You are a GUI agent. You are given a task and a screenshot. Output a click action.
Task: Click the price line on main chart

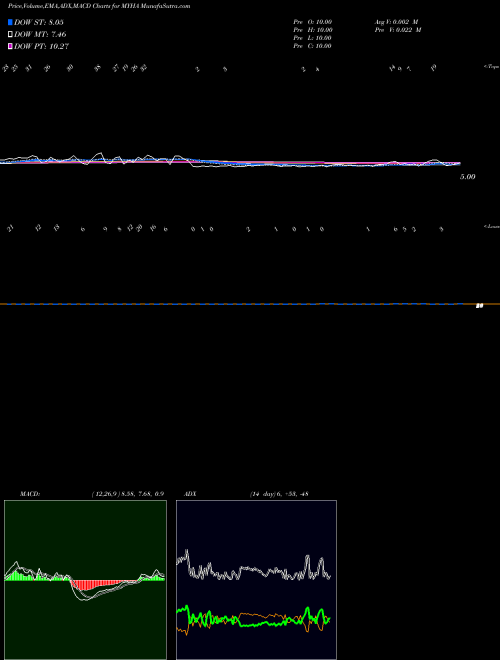[x=230, y=162]
